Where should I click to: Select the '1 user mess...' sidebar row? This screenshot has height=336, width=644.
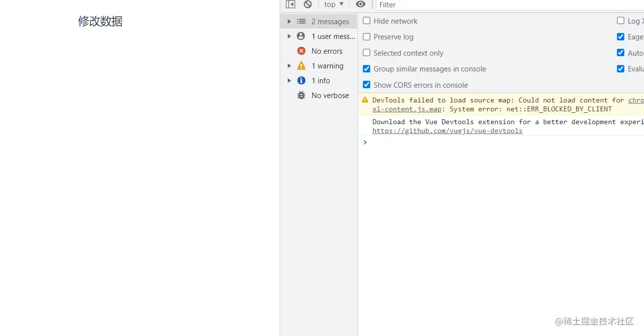point(319,36)
